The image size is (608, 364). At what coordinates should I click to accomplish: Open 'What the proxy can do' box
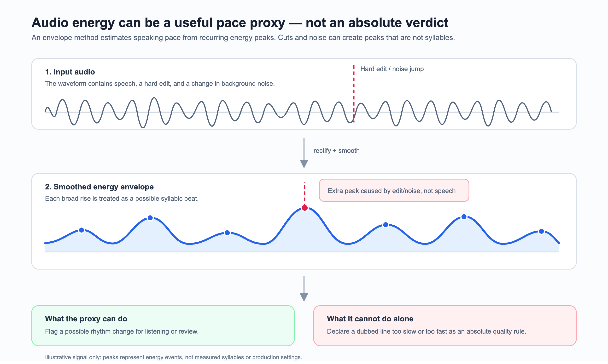(163, 326)
